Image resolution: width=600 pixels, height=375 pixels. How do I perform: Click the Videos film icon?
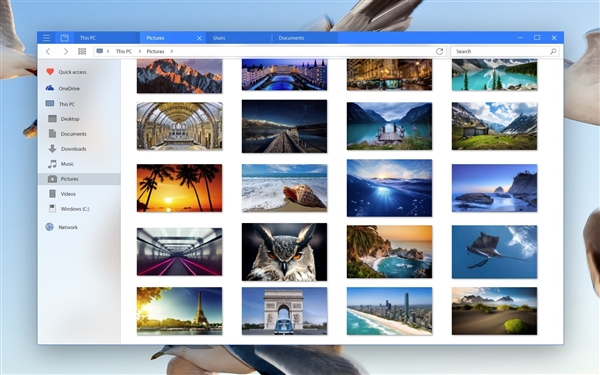point(52,194)
